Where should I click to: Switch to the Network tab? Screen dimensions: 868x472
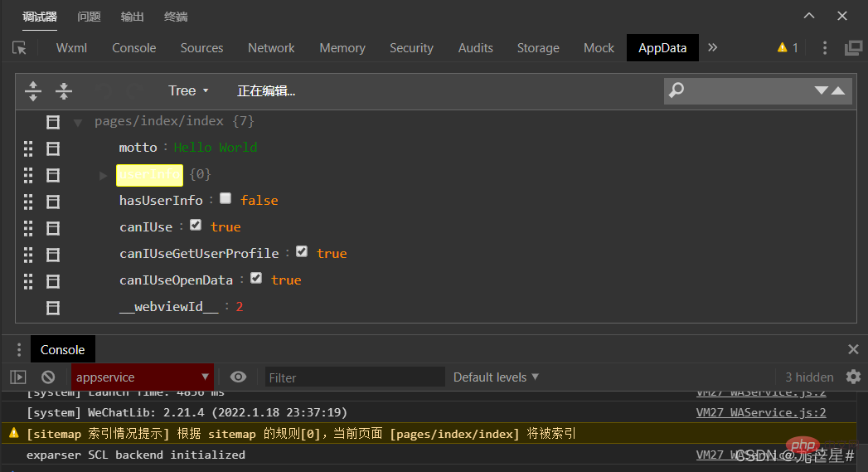tap(271, 48)
